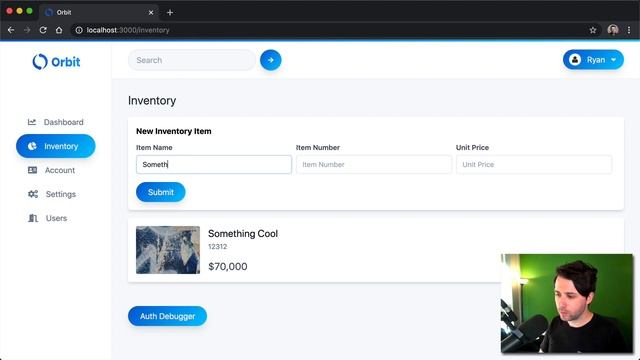Viewport: 640px width, 360px height.
Task: Submit the new inventory item
Action: coord(160,192)
